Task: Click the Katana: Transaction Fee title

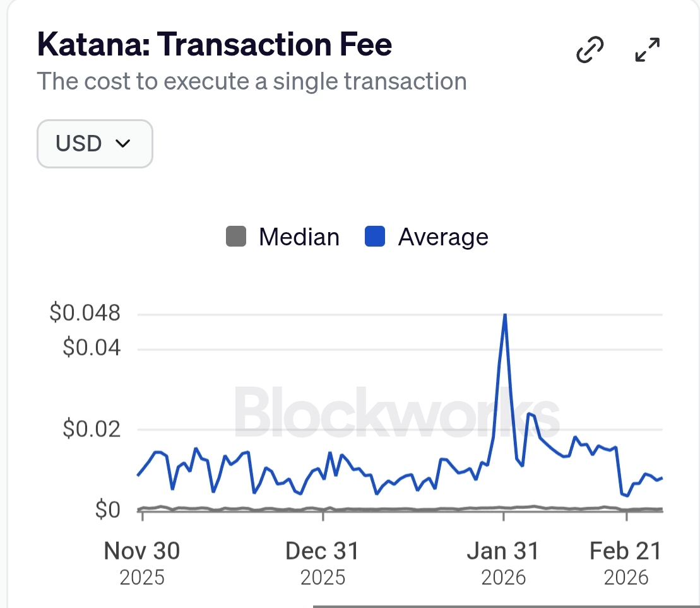Action: [x=215, y=45]
